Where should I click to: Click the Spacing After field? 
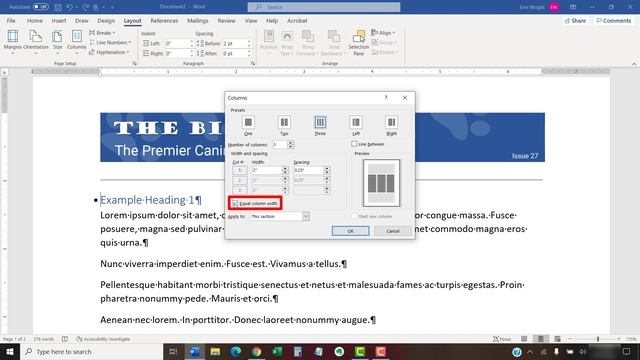(x=234, y=53)
